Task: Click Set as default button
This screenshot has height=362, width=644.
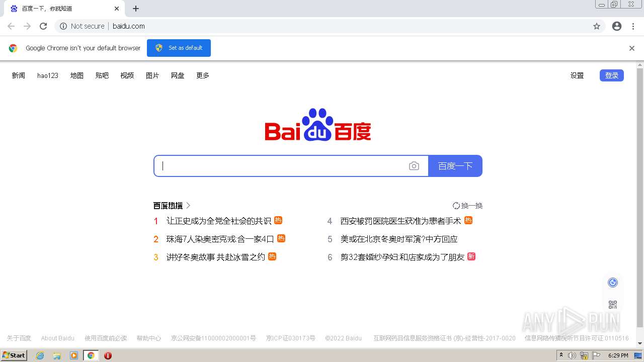Action: pos(179,48)
